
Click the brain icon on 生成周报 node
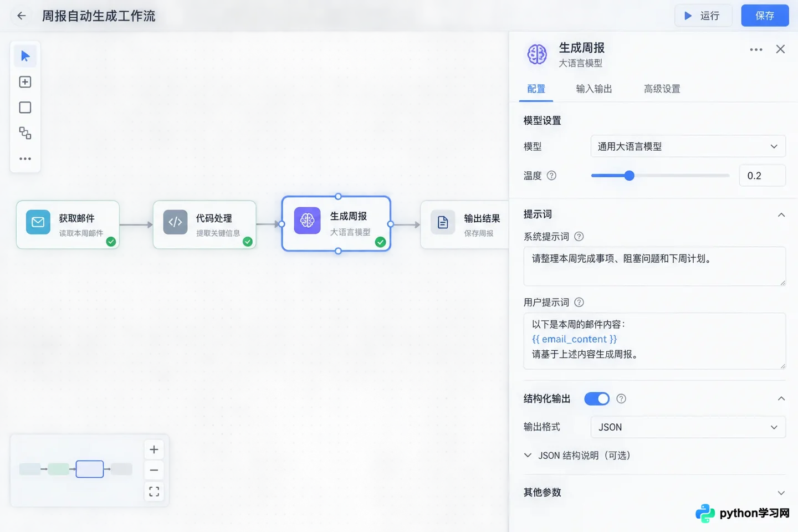click(307, 221)
